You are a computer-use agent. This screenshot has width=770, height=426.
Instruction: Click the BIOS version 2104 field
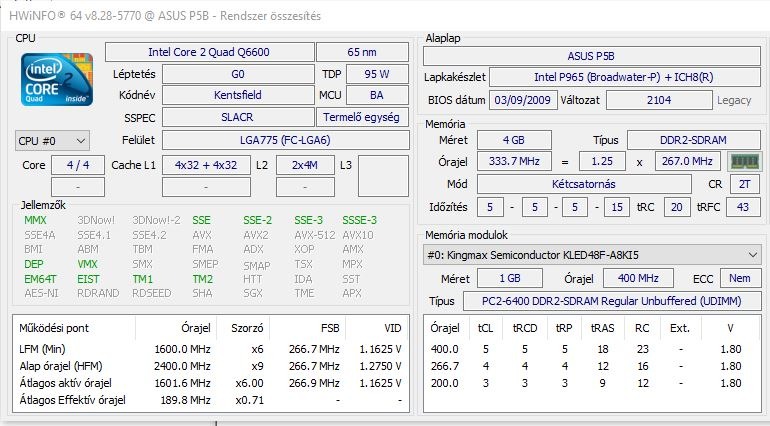pyautogui.click(x=659, y=100)
